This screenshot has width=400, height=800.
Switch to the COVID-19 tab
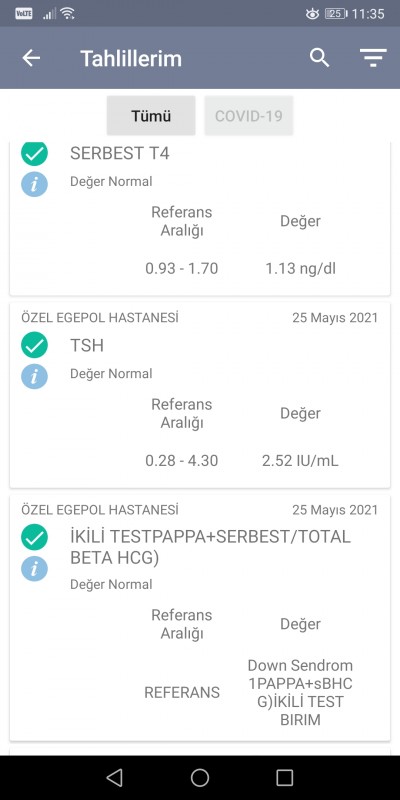pos(248,116)
